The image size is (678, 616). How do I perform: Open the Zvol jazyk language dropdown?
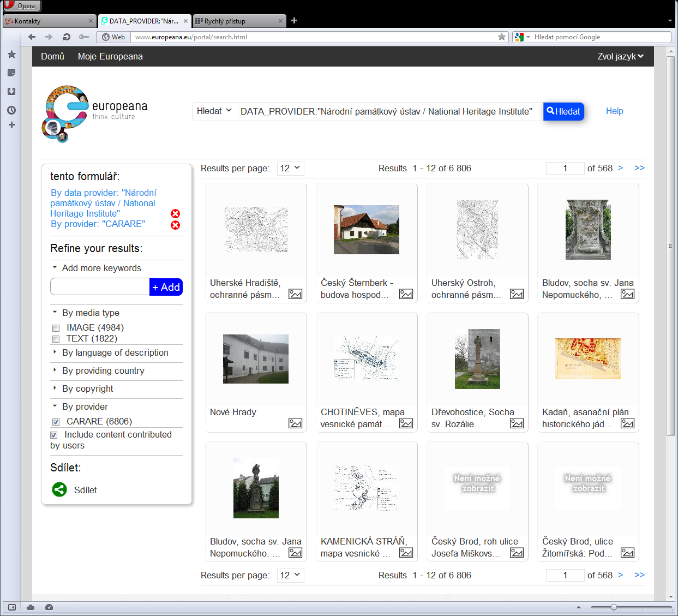coord(621,56)
